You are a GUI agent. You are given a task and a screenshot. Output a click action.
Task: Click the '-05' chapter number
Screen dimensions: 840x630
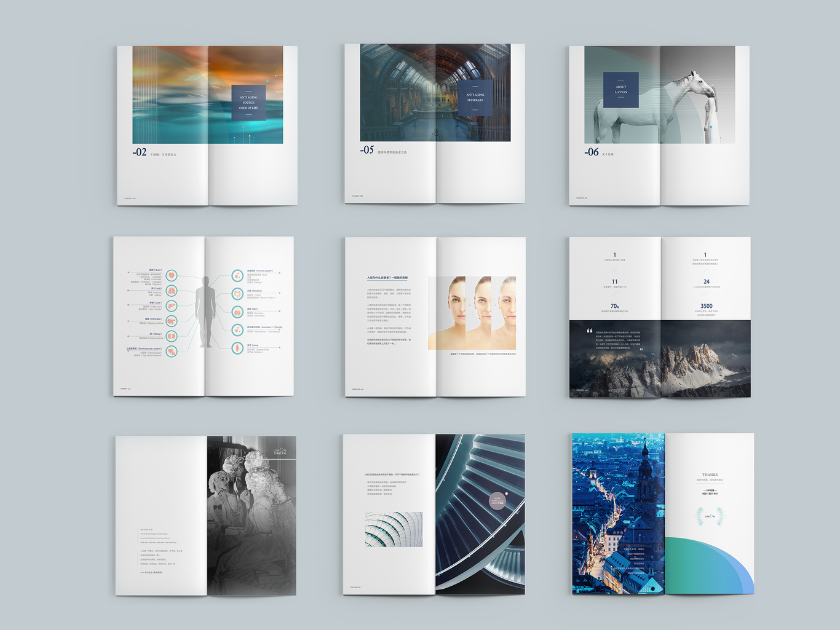click(367, 150)
